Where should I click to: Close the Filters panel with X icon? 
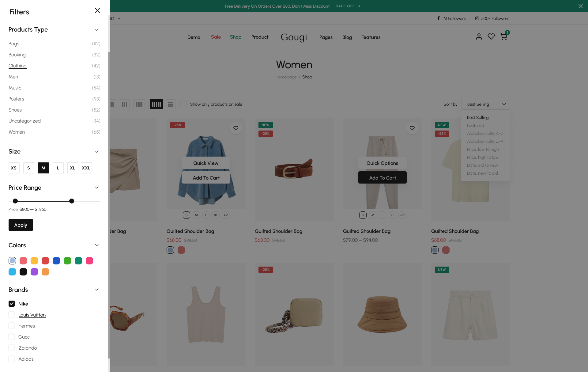97,11
